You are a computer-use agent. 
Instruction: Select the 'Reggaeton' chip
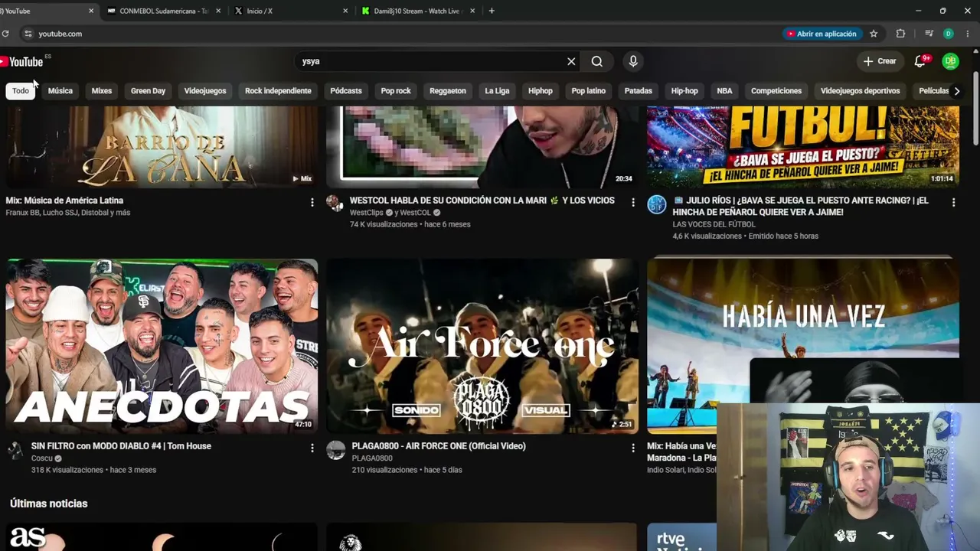click(x=448, y=91)
